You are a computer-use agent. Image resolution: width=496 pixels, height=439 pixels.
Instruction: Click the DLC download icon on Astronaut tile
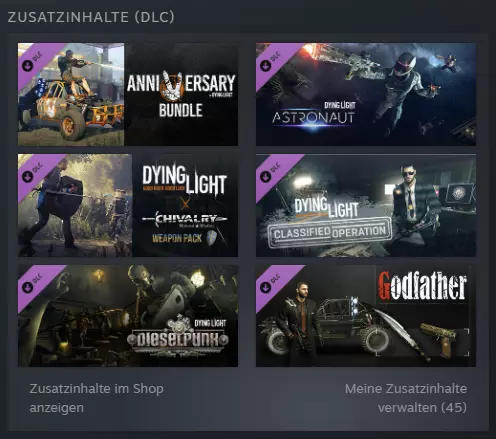tap(266, 66)
